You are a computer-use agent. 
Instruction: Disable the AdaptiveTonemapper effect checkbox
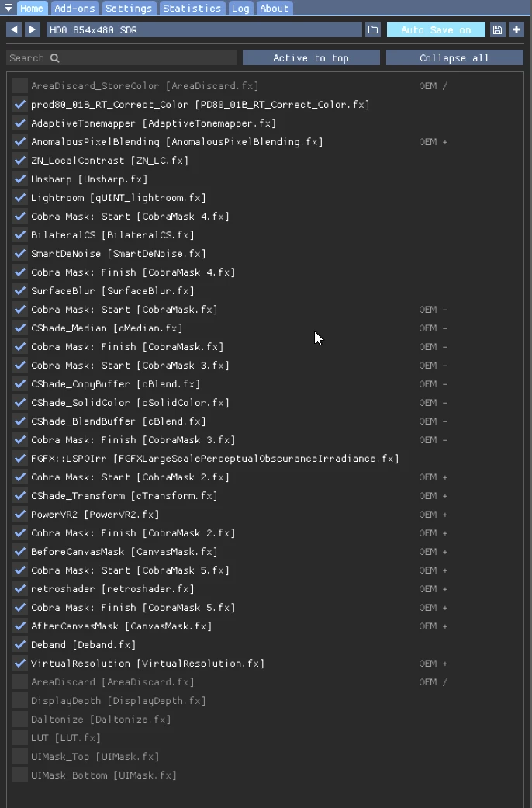[20, 123]
